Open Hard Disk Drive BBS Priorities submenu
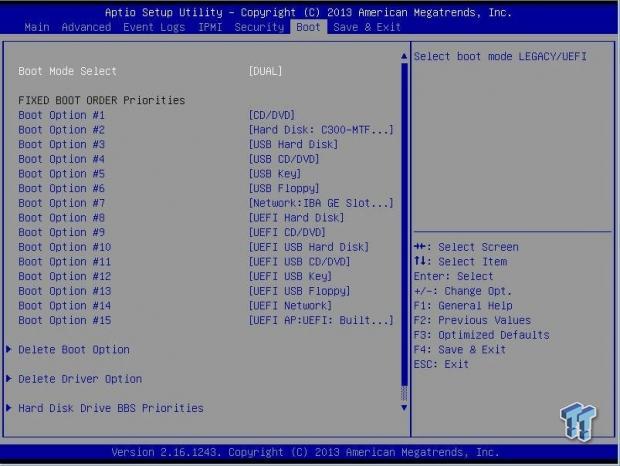 (x=111, y=408)
